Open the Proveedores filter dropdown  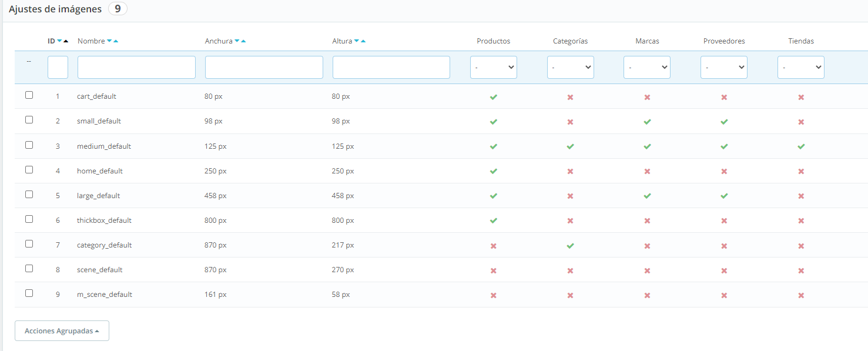[x=724, y=68]
